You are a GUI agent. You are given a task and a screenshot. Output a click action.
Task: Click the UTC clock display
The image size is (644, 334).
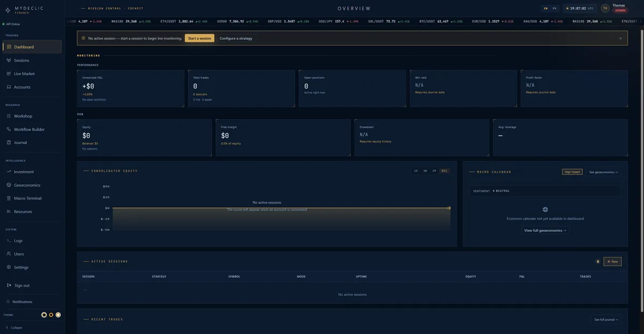[x=580, y=9]
